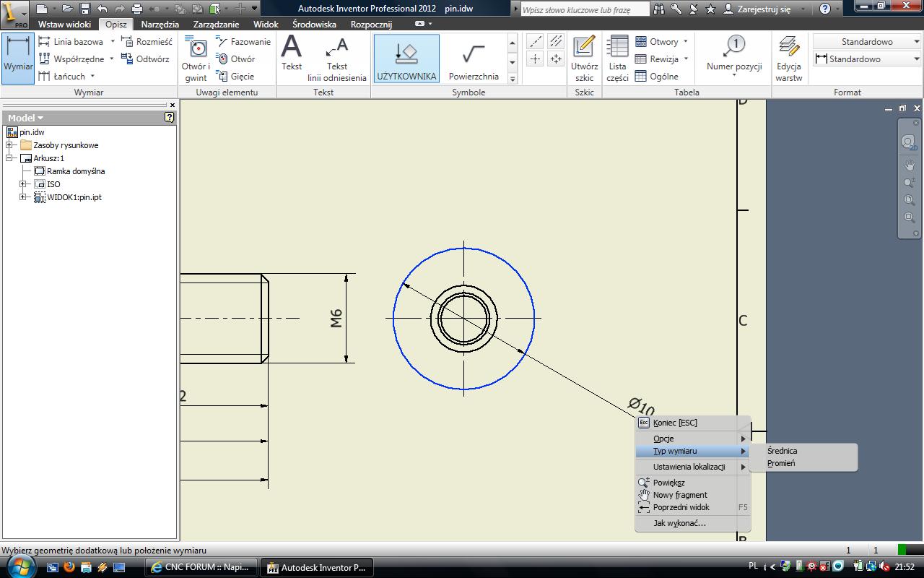Screen dimensions: 924x578
Task: Click the keyword search input field
Action: (x=583, y=9)
